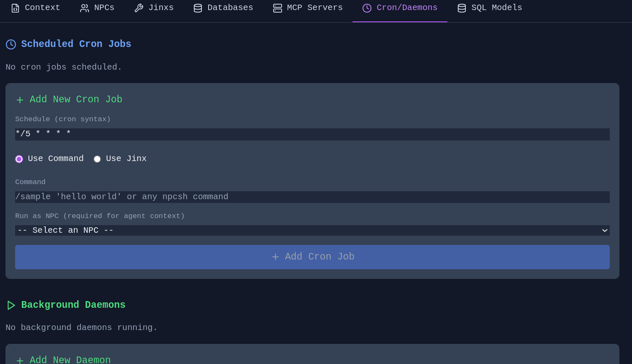Click the Databases cylinder icon
Viewport: 632px width, 364px height.
[x=198, y=8]
